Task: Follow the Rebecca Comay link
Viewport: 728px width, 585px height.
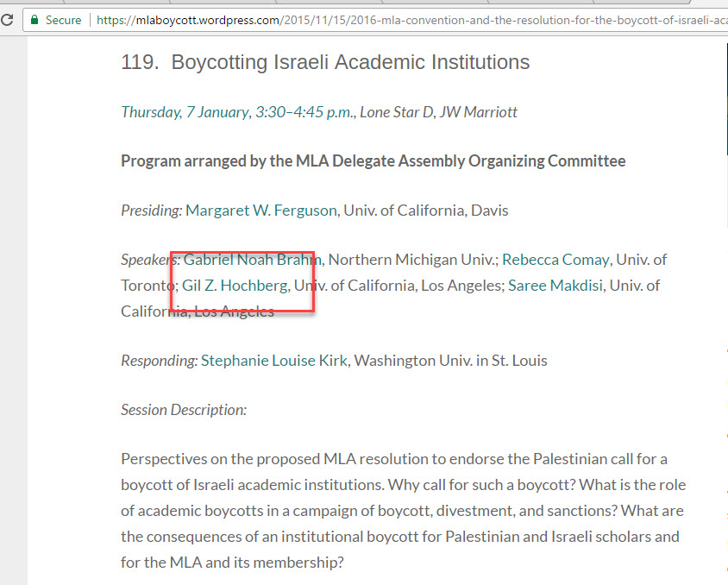Action: [x=555, y=260]
